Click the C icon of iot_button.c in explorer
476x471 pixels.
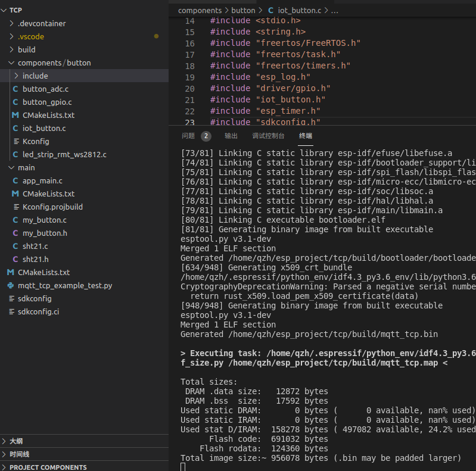coord(15,129)
